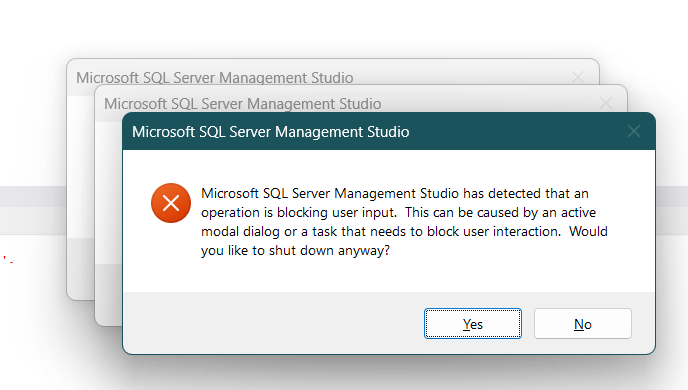Close the middle inactive SSMS dialog

[606, 104]
